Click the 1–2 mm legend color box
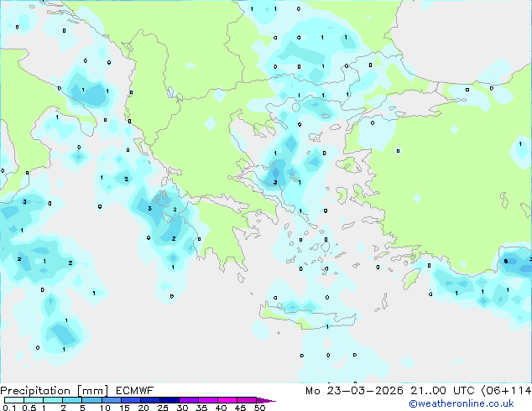Image resolution: width=532 pixels, height=411 pixels. [x=53, y=400]
